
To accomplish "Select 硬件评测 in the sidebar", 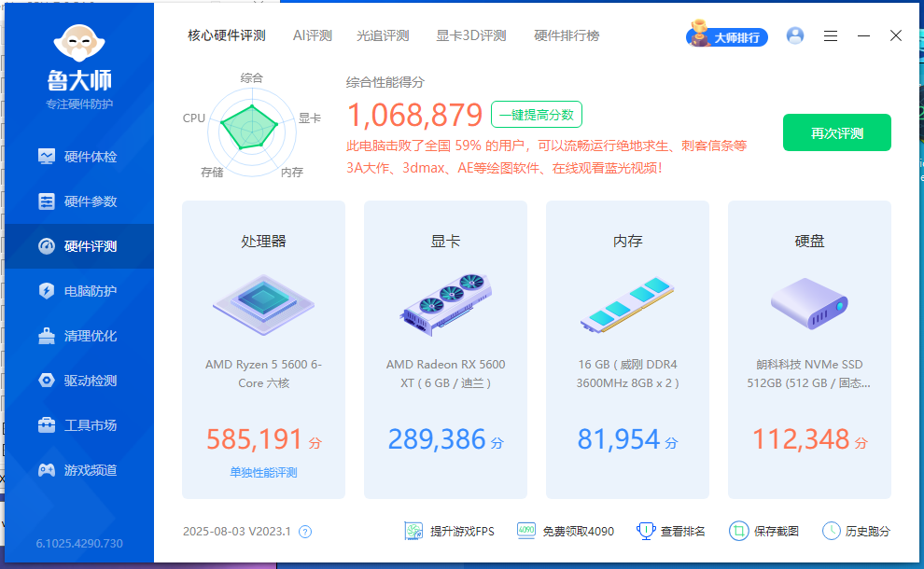I will [x=77, y=246].
